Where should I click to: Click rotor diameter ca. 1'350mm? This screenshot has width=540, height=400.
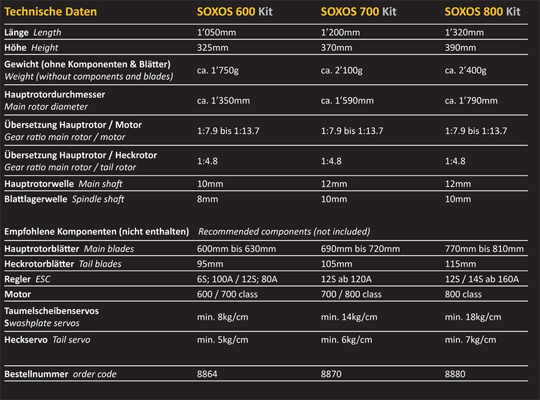coord(224,101)
